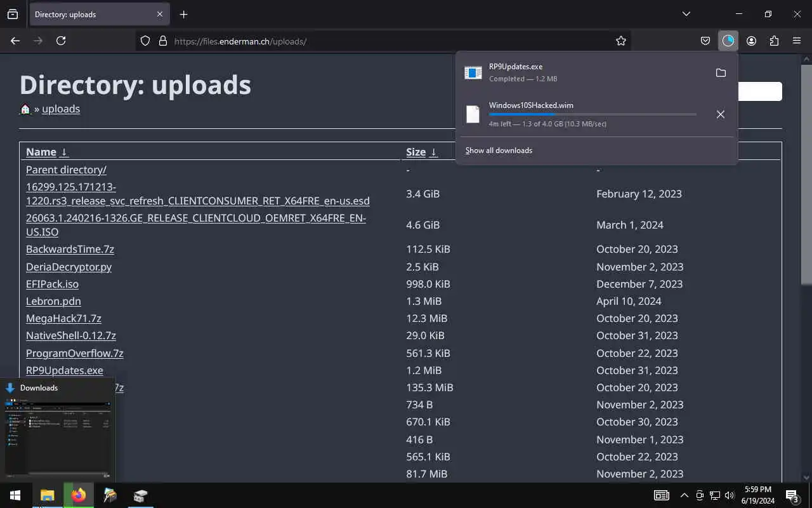
Task: Click the '112.5 KiB' size cell
Action: pos(428,249)
